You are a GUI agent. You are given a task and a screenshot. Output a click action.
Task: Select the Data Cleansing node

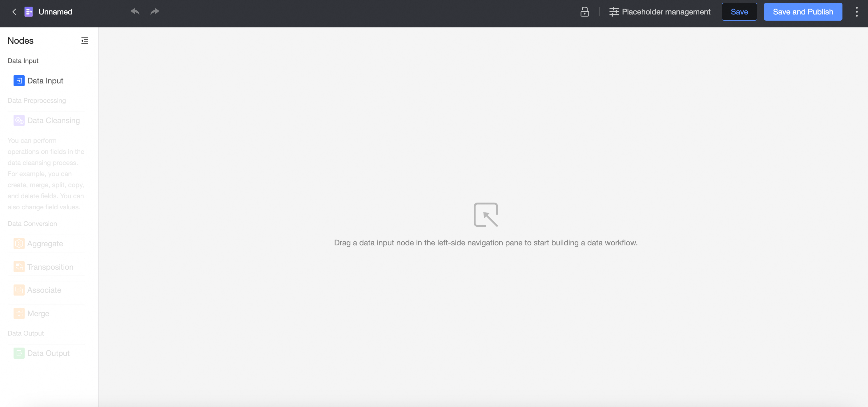click(x=46, y=120)
